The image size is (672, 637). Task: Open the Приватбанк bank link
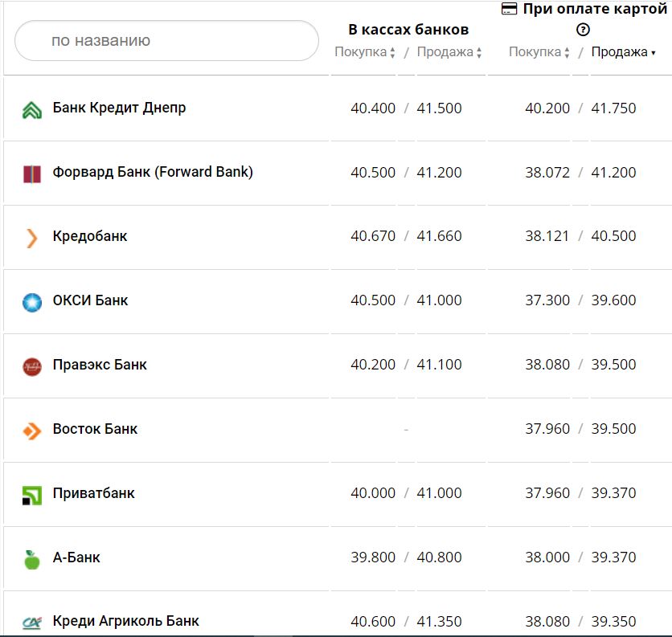pos(93,493)
